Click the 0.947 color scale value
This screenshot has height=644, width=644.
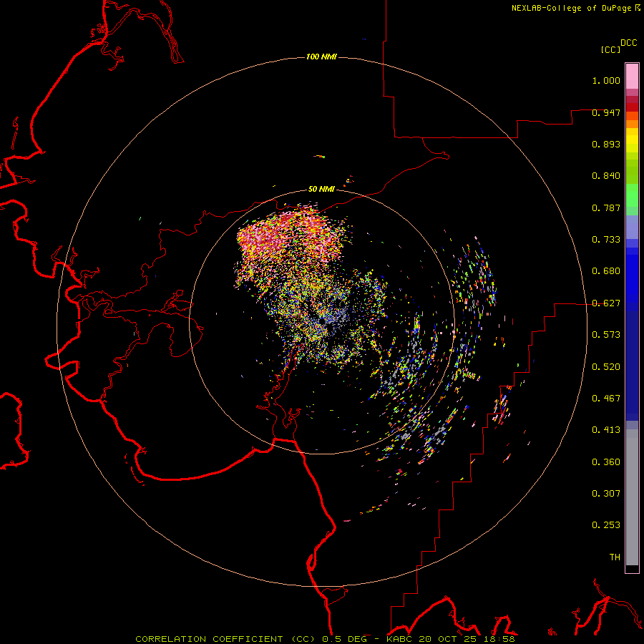point(606,112)
